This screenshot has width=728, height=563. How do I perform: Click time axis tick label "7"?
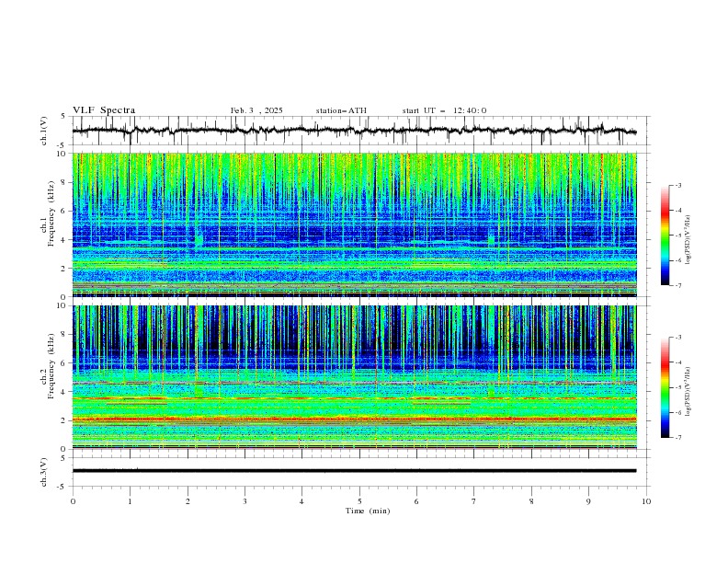474,501
